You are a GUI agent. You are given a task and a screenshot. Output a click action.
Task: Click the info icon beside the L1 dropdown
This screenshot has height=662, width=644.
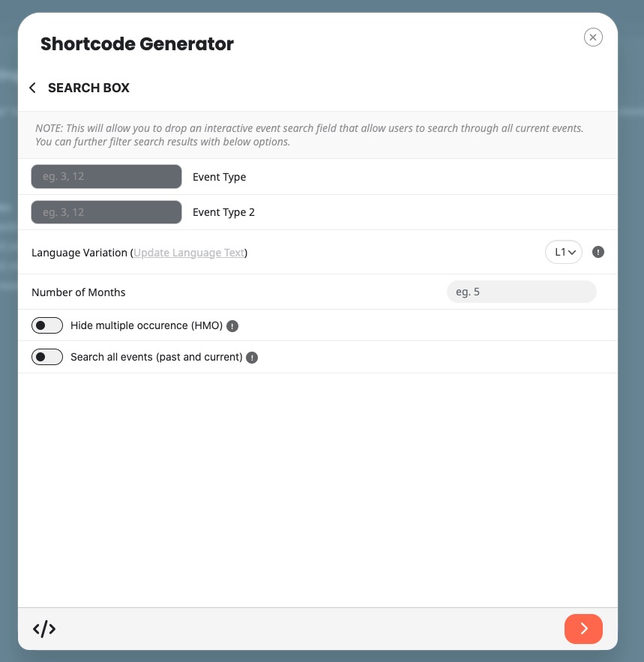coord(598,253)
